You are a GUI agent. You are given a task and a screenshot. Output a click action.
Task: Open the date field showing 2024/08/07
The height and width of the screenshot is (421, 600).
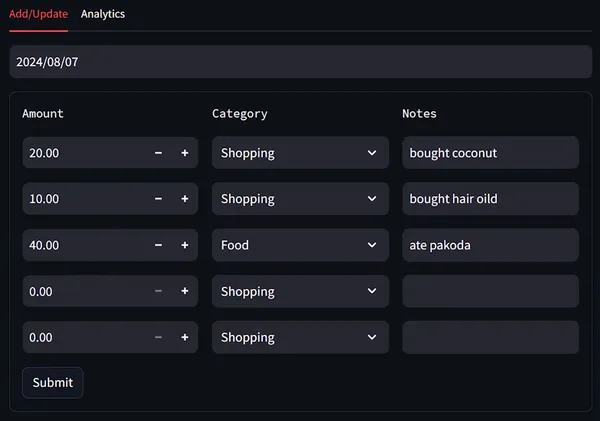click(301, 62)
